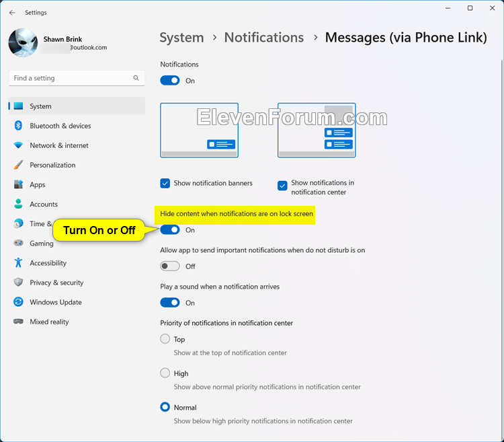This screenshot has height=442, width=504.
Task: Click 'Play a sound when a notification arrives' label
Action: point(220,287)
